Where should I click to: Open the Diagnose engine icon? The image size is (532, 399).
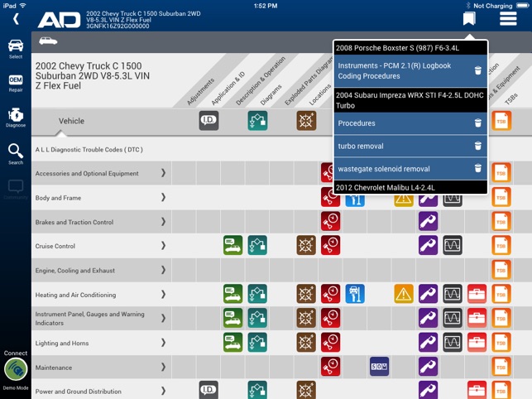click(x=16, y=118)
